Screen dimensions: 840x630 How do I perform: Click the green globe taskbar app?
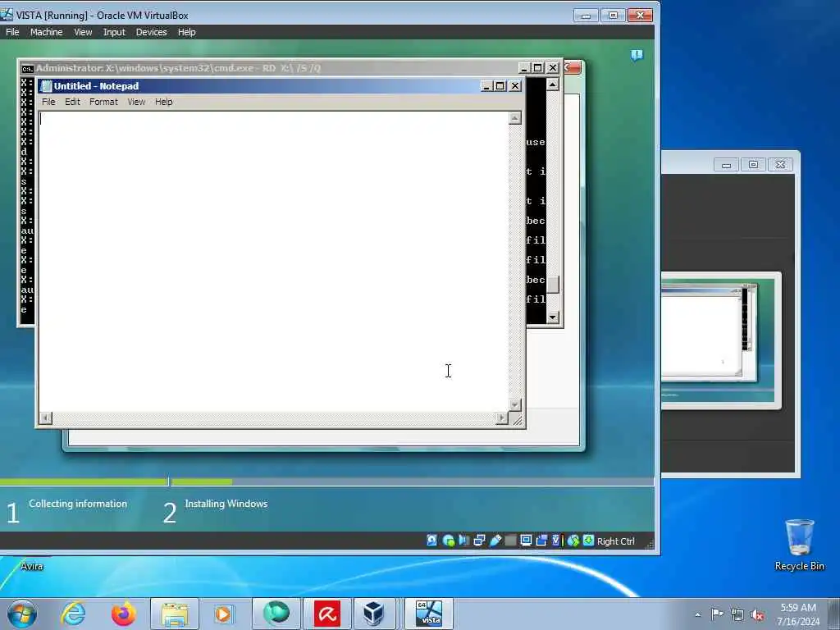[276, 614]
